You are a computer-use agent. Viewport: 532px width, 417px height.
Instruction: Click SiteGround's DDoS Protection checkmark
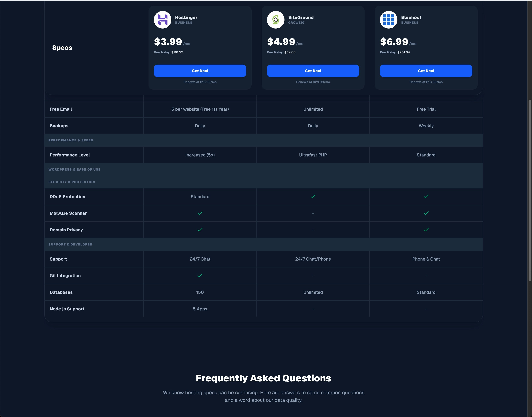click(313, 197)
